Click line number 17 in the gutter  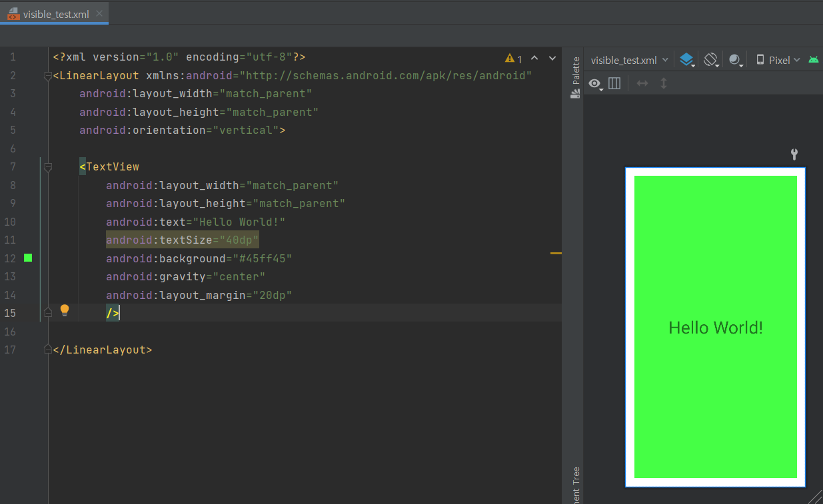click(x=9, y=350)
